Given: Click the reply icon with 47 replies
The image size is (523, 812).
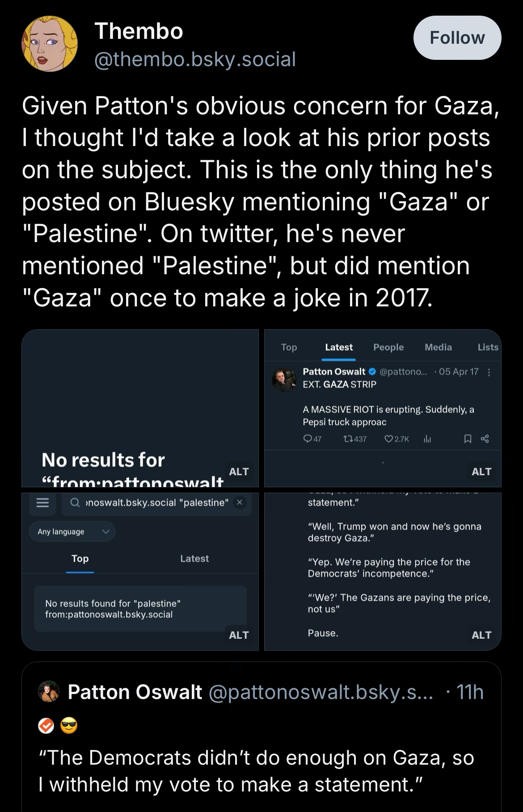Looking at the screenshot, I should [x=308, y=439].
